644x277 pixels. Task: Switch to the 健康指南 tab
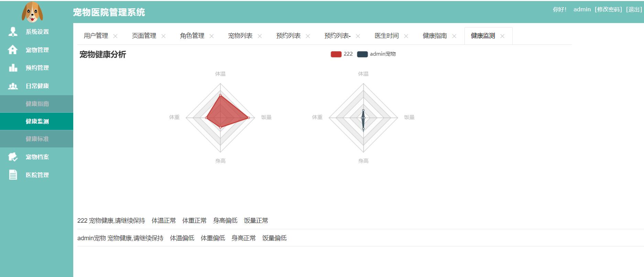pos(435,36)
